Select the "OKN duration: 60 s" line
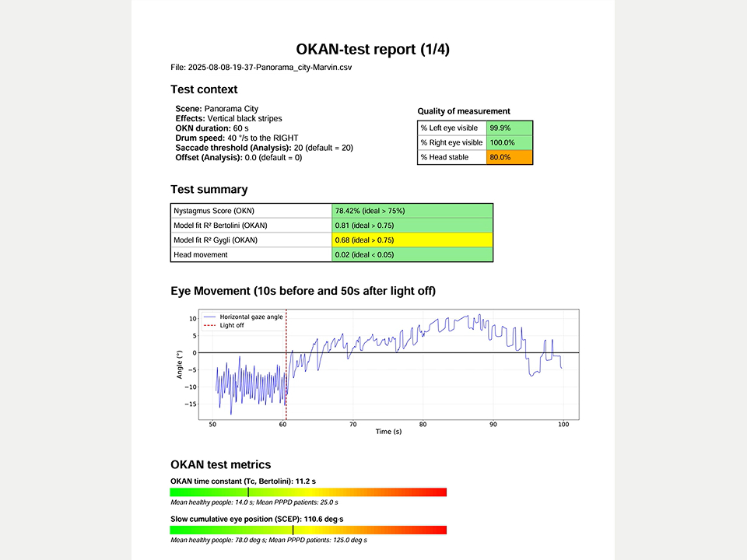Screen dimensions: 747x560 212,128
